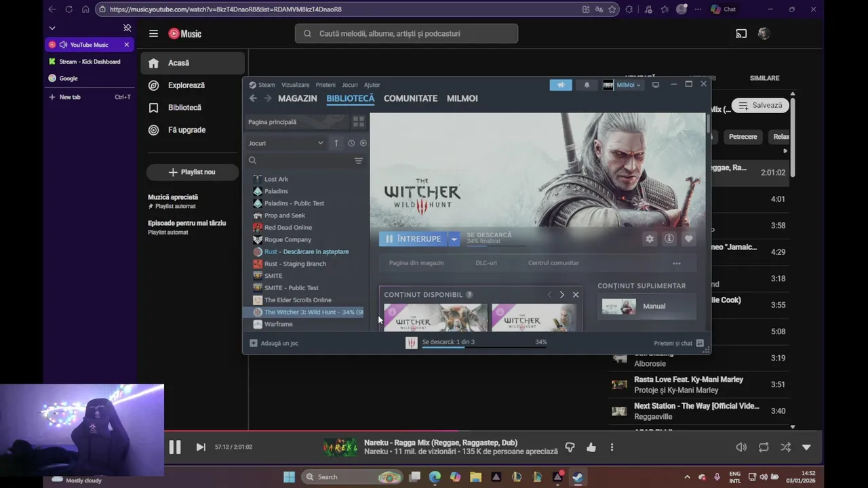
Task: Expand YouTube Music player page arrow
Action: click(806, 447)
